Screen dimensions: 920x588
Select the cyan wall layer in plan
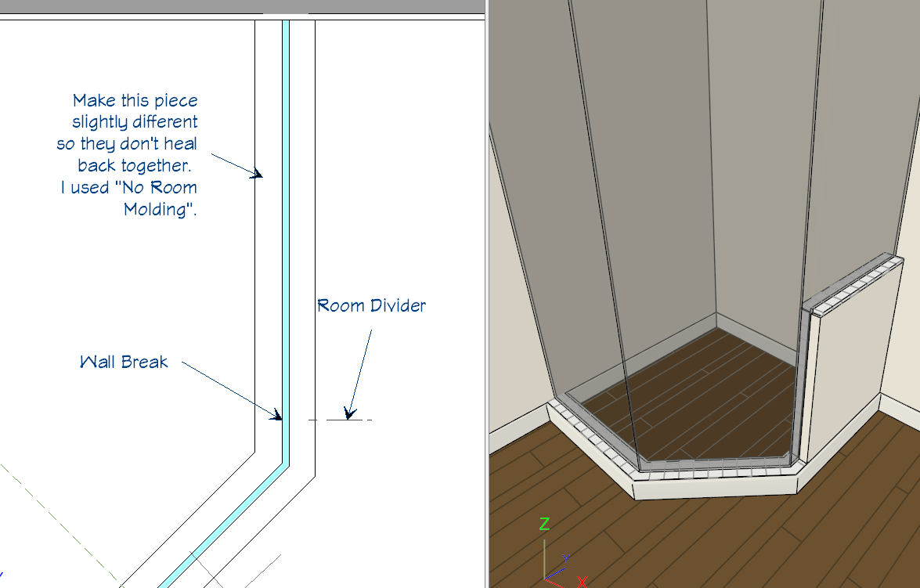pyautogui.click(x=286, y=235)
